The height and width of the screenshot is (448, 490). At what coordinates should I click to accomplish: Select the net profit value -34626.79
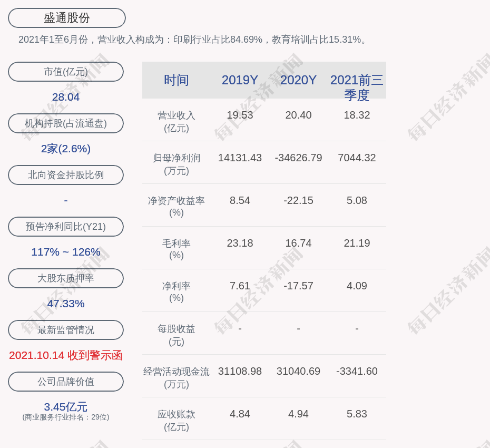[298, 158]
